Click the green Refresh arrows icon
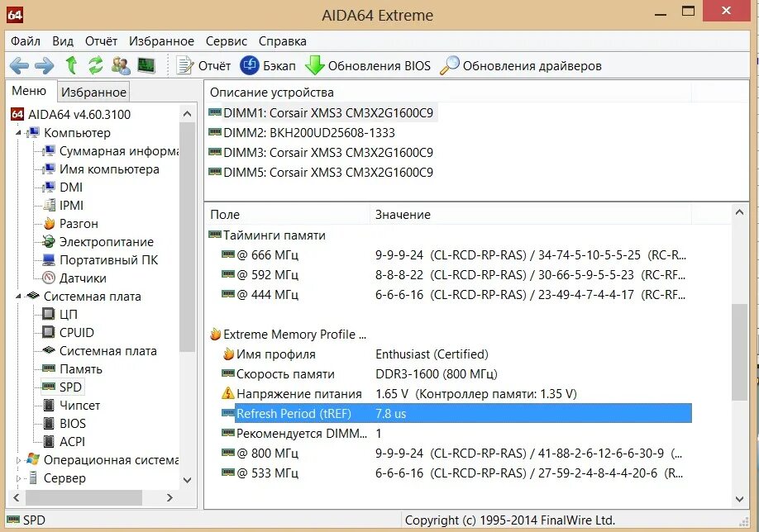 [95, 64]
